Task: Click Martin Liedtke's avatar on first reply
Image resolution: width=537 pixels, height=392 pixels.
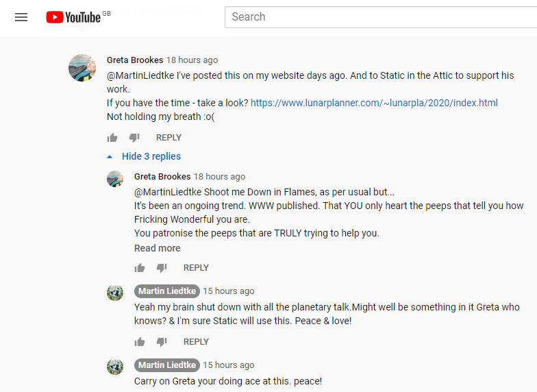Action: click(115, 293)
